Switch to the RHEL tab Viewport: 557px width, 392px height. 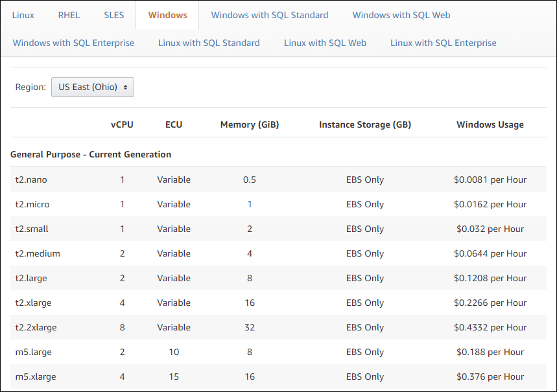click(x=69, y=15)
